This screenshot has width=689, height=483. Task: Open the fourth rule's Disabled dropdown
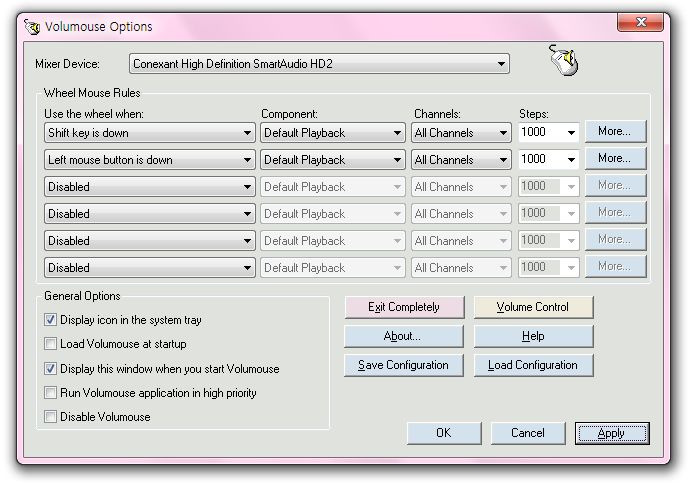(150, 214)
